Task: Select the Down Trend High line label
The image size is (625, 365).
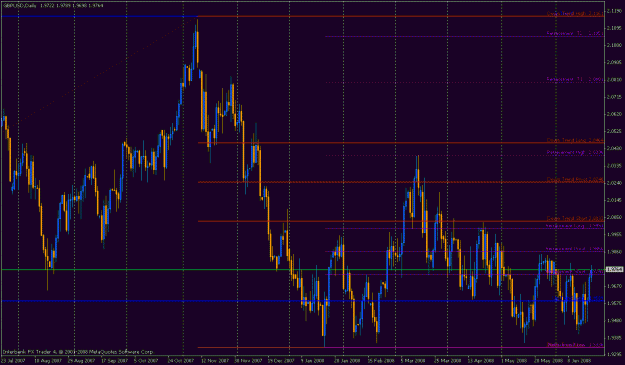Action: click(x=575, y=14)
